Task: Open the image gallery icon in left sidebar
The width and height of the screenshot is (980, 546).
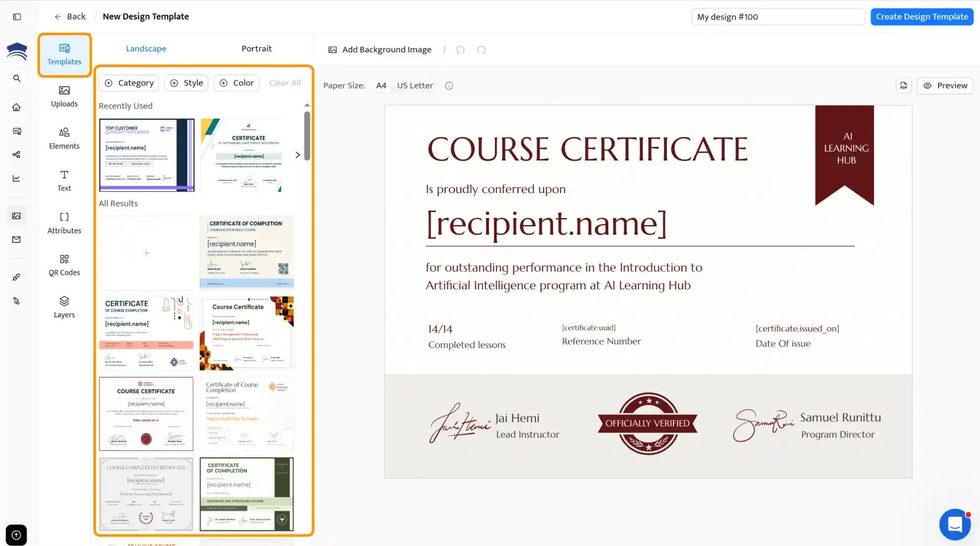Action: pyautogui.click(x=17, y=216)
